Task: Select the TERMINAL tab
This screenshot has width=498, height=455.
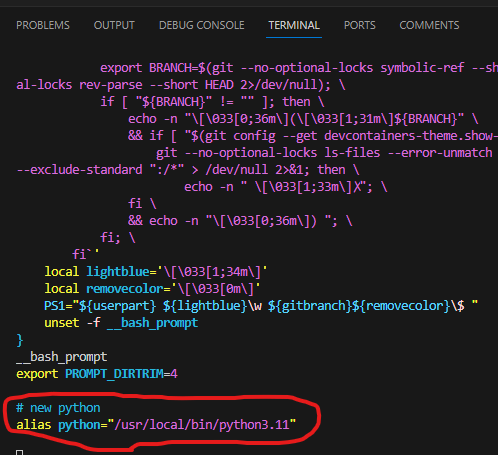Action: [x=294, y=25]
